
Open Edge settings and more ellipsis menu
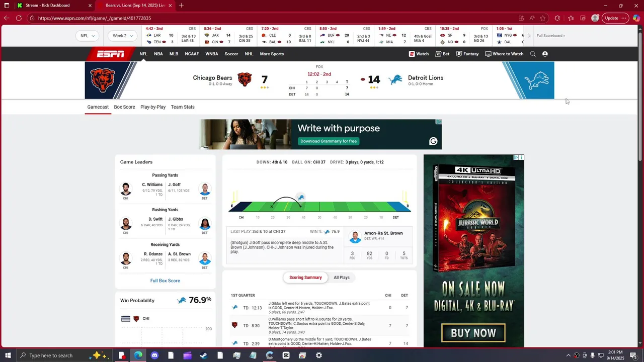coord(624,18)
